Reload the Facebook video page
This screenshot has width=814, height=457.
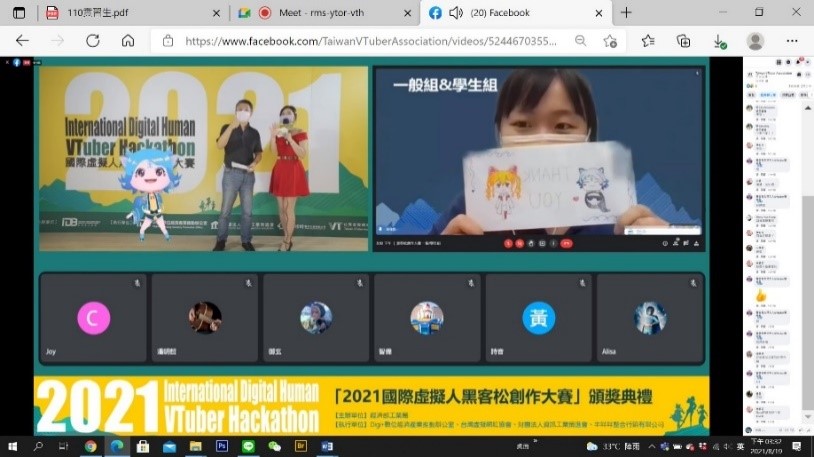pos(92,41)
